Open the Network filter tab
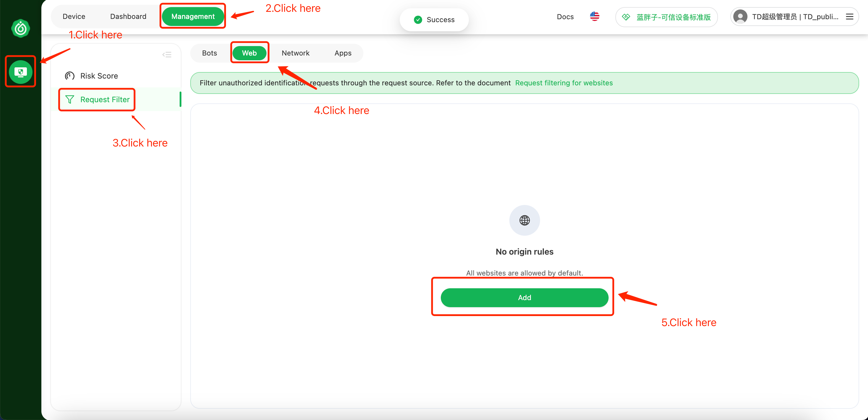The width and height of the screenshot is (868, 420). tap(295, 53)
